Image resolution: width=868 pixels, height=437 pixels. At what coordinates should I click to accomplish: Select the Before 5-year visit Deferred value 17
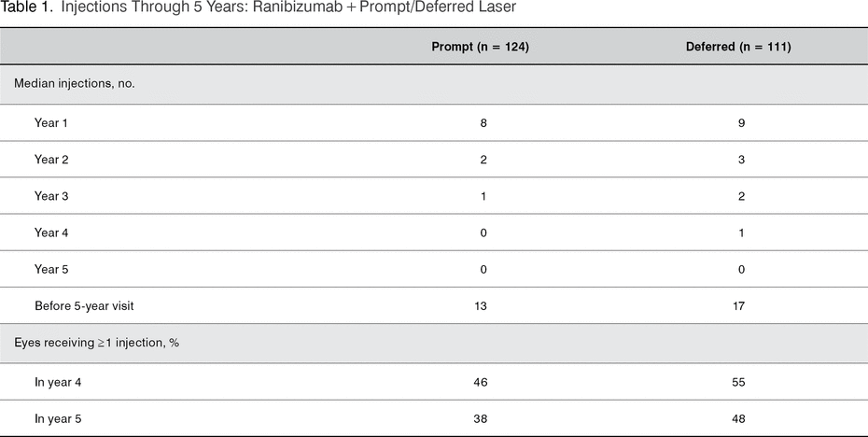click(x=738, y=305)
